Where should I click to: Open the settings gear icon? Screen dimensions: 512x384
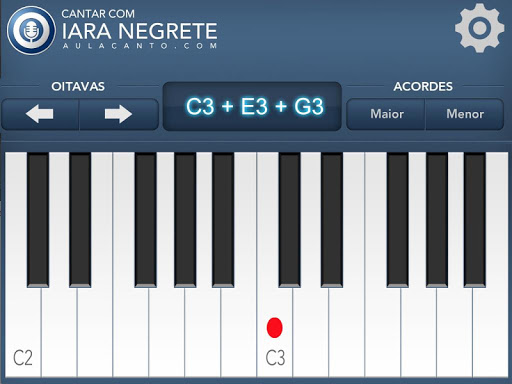pyautogui.click(x=479, y=28)
